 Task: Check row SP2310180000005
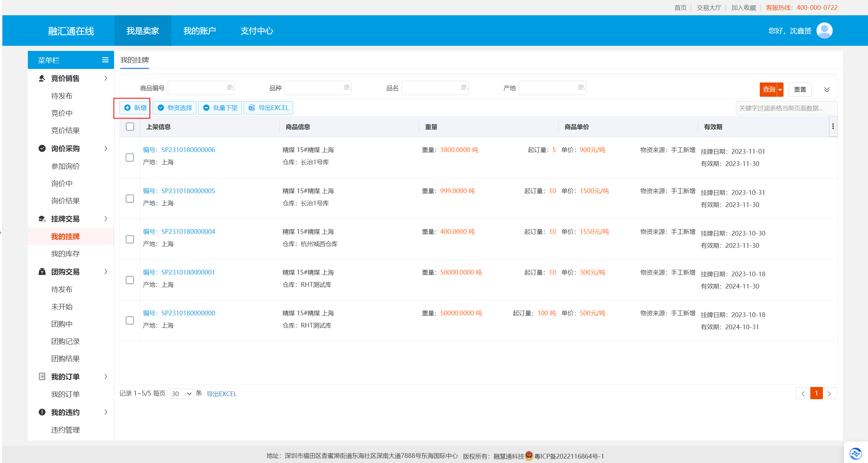tap(130, 199)
